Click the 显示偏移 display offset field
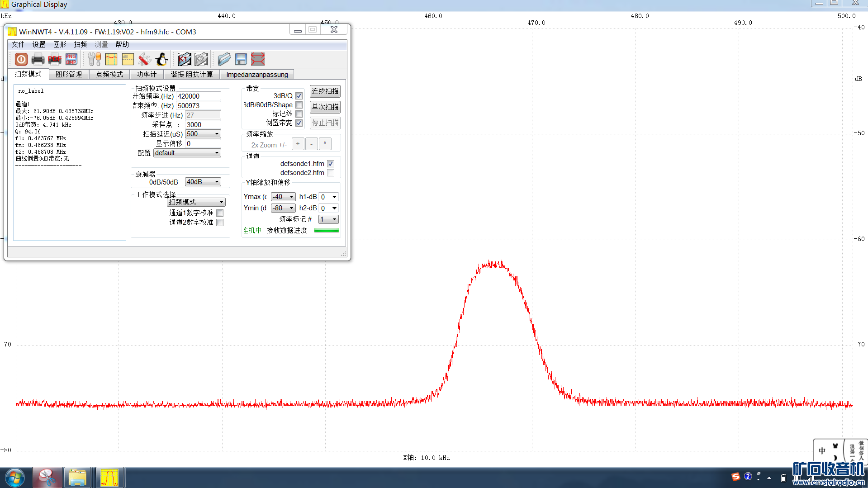868x488 pixels. [203, 144]
